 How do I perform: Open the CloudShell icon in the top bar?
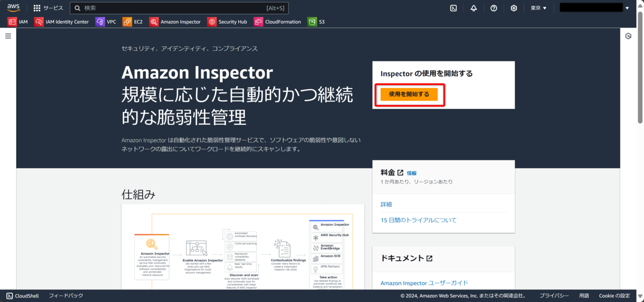pyautogui.click(x=453, y=8)
